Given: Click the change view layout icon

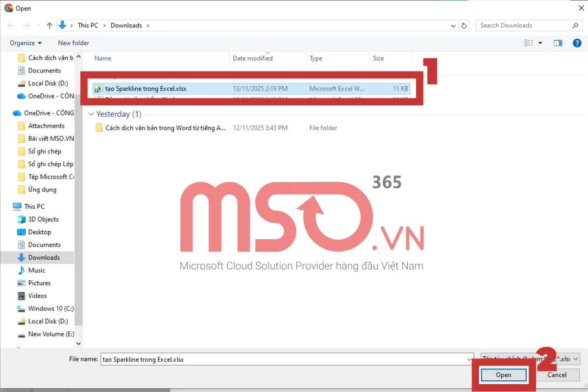Looking at the screenshot, I should pos(529,43).
